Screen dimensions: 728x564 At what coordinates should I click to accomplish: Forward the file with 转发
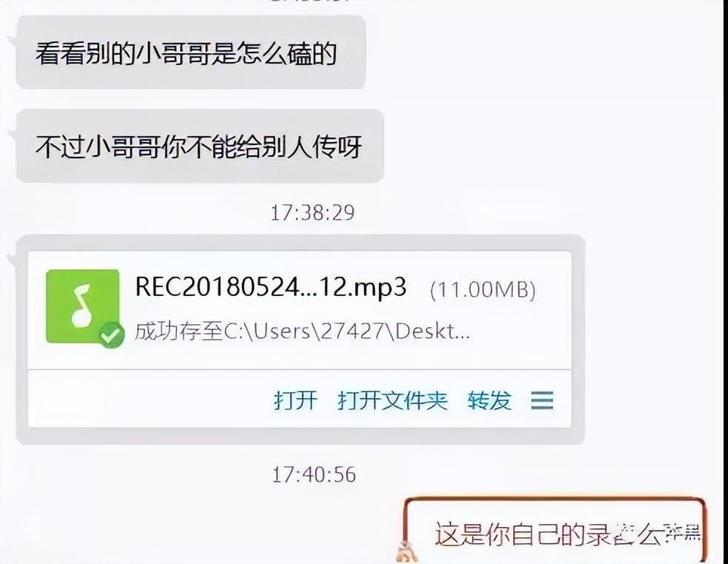pyautogui.click(x=489, y=400)
